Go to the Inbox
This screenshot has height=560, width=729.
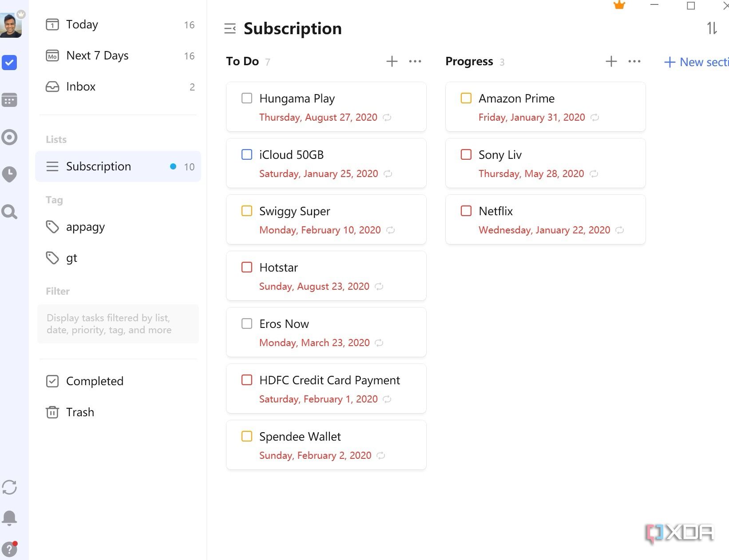tap(118, 87)
